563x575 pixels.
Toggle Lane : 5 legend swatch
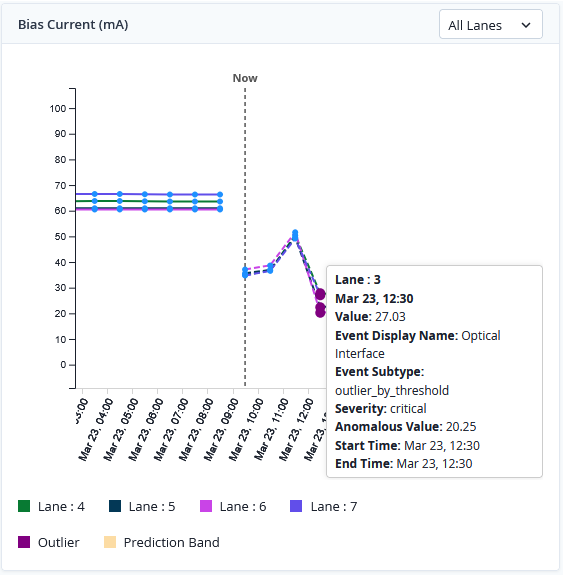115,506
